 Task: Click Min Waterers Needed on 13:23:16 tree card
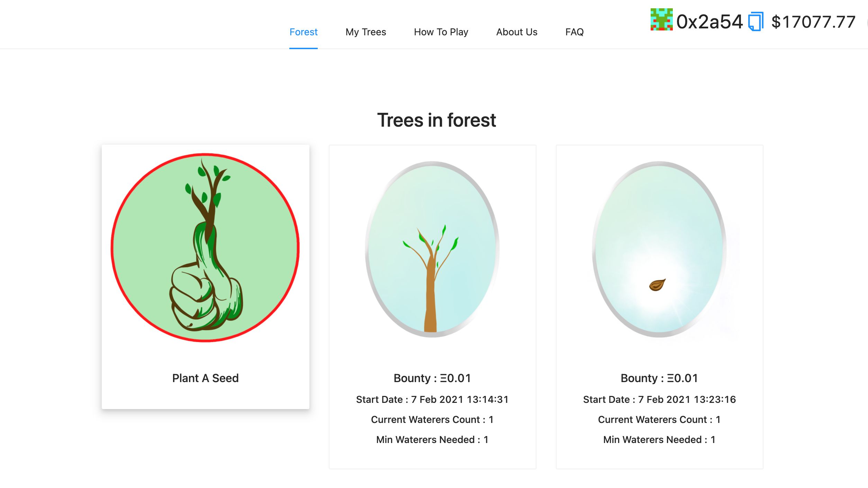click(x=659, y=440)
